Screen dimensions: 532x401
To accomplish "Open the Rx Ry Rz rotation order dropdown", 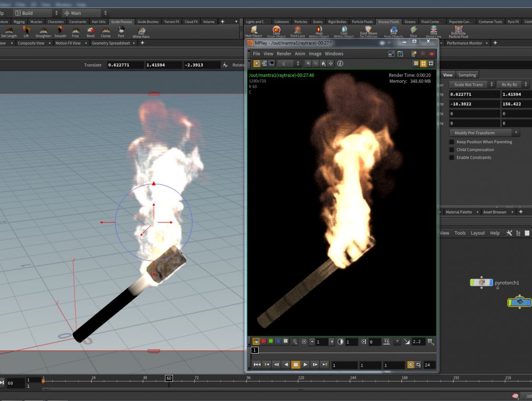I will 513,84.
